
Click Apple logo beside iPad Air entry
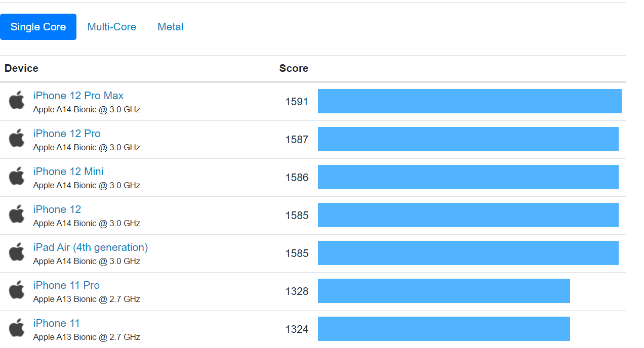pyautogui.click(x=17, y=252)
